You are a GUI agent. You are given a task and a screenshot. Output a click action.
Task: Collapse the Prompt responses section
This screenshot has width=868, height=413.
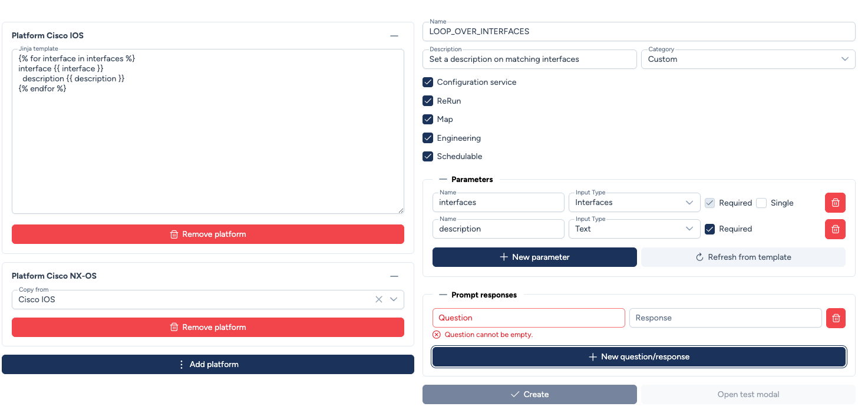pos(443,295)
